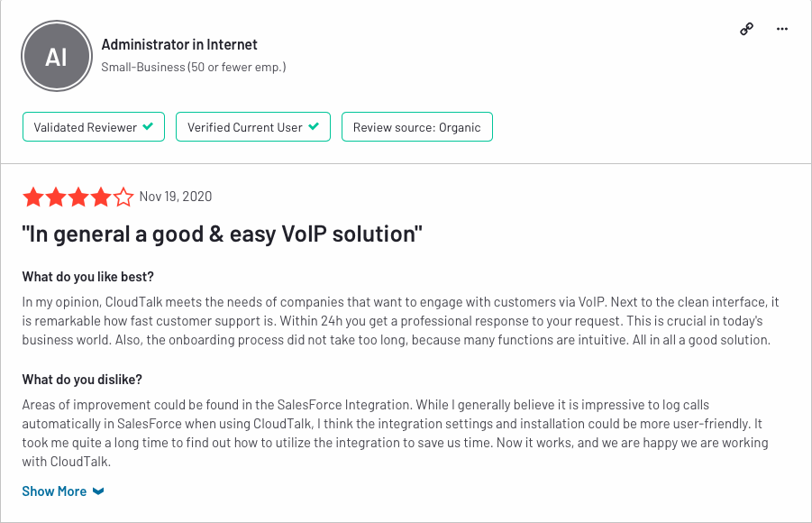Click the second red rating star
Screen dimensions: 812x523
[56, 197]
